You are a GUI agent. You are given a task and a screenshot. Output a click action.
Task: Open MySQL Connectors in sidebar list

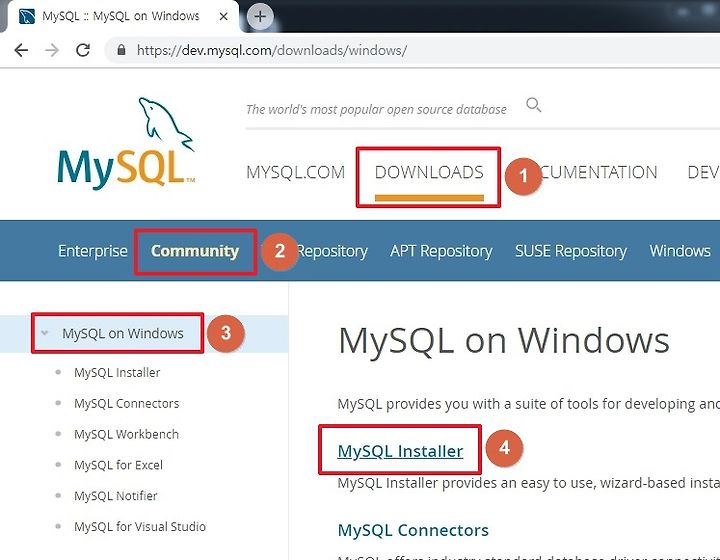coord(127,403)
